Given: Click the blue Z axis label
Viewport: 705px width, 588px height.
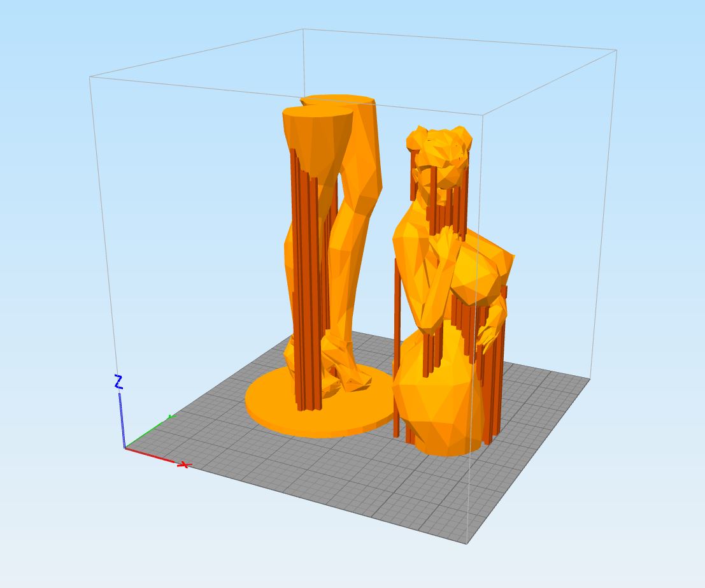Looking at the screenshot, I should pos(118,382).
